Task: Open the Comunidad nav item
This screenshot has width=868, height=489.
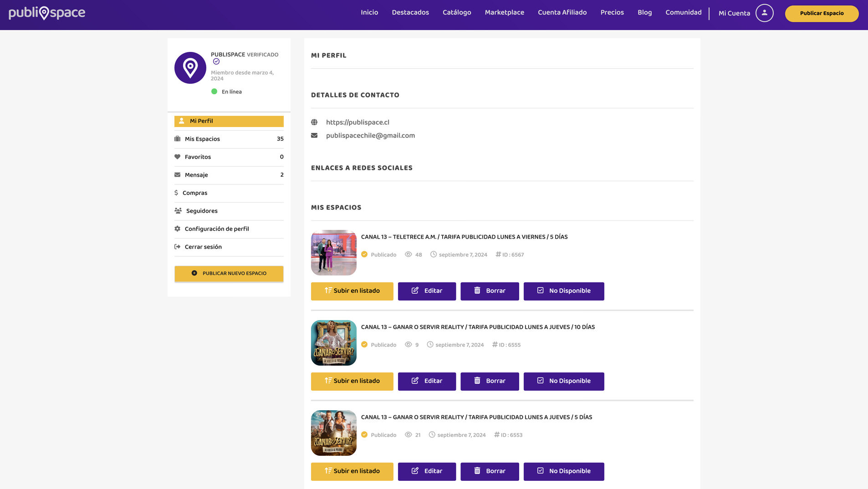Action: [683, 12]
